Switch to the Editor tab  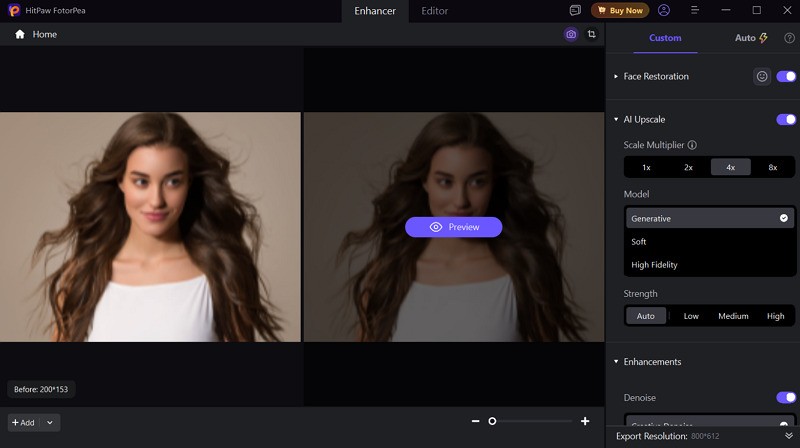(435, 11)
